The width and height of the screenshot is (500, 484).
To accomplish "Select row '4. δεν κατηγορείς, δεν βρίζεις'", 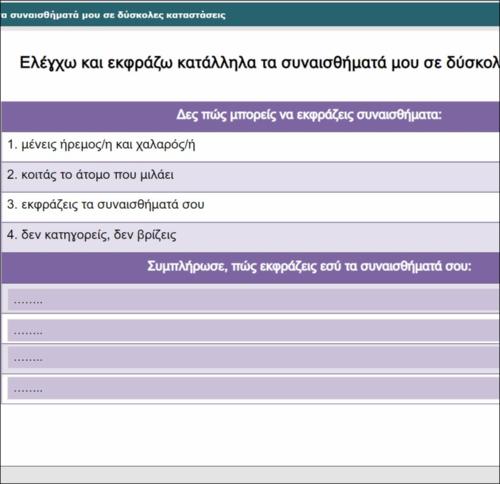I will [x=250, y=237].
